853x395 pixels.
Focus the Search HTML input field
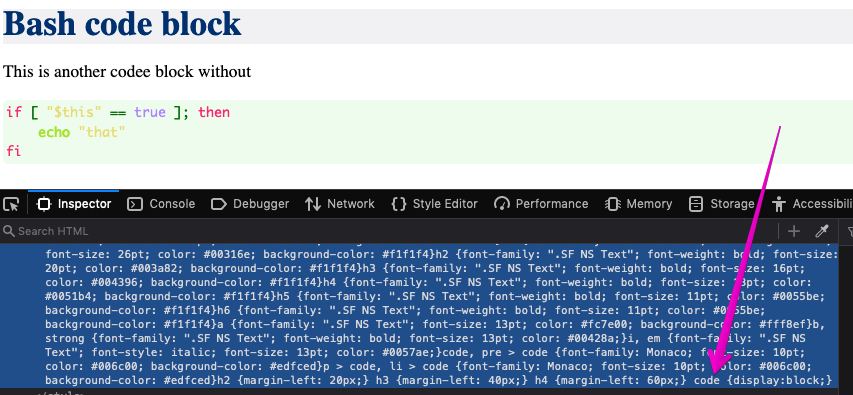point(389,231)
